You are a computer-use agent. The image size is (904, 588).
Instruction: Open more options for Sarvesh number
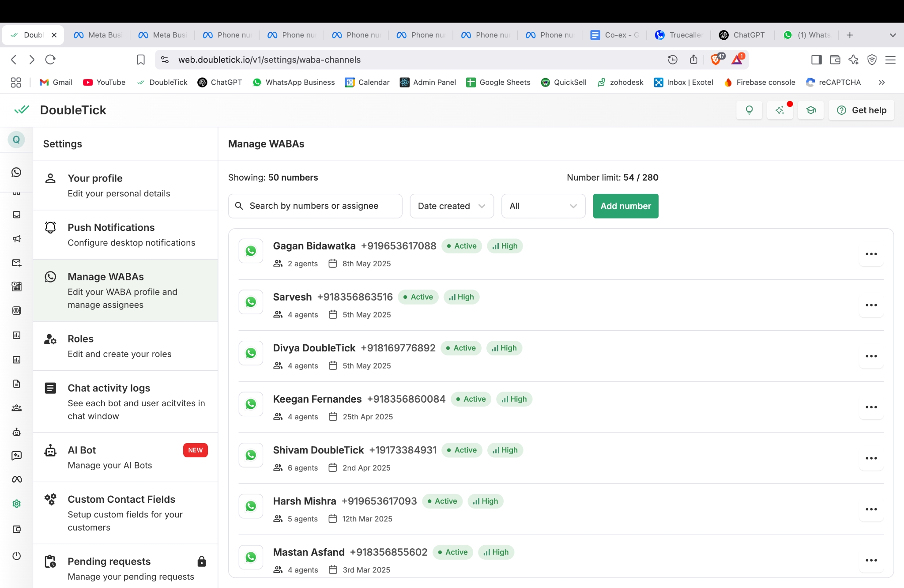click(871, 305)
